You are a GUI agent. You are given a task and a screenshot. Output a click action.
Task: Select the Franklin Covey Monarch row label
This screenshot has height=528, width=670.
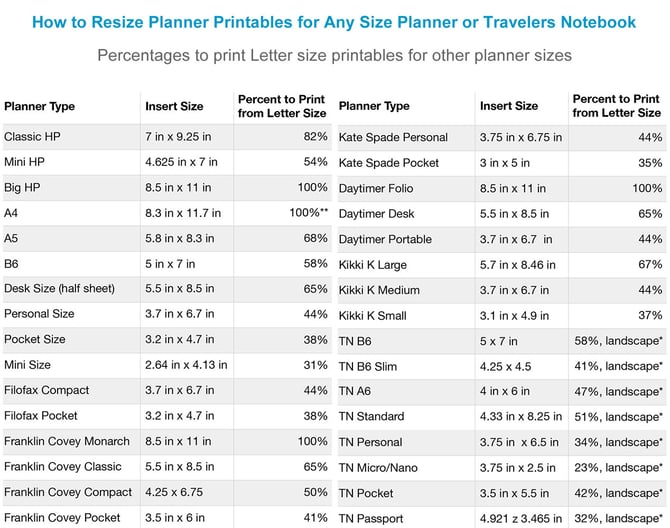[66, 441]
